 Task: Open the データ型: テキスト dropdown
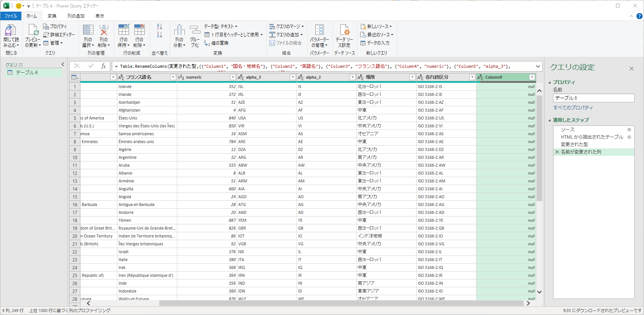(221, 27)
